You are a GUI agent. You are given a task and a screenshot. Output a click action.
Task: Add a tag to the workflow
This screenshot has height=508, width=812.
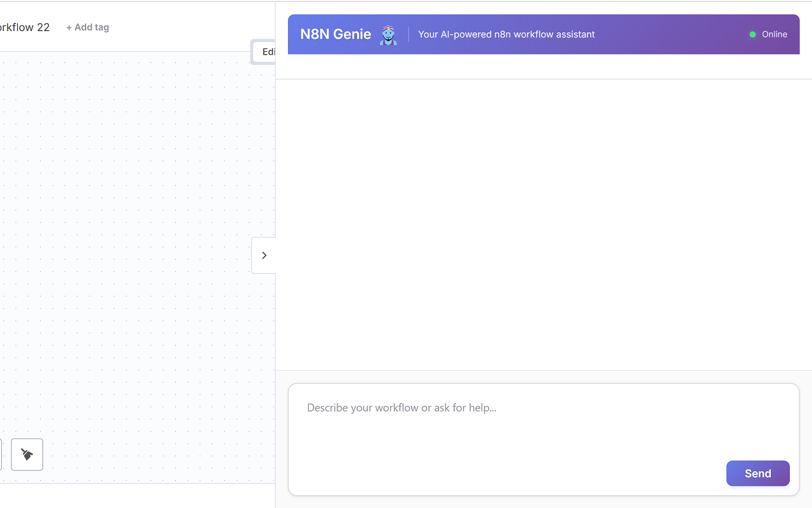point(88,27)
